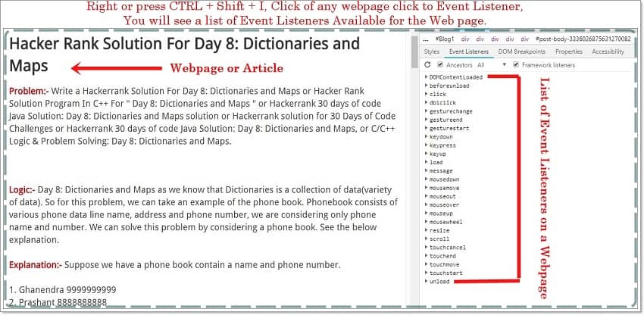The width and height of the screenshot is (644, 315).
Task: Toggle the Framework listeners checkbox
Action: (x=516, y=65)
